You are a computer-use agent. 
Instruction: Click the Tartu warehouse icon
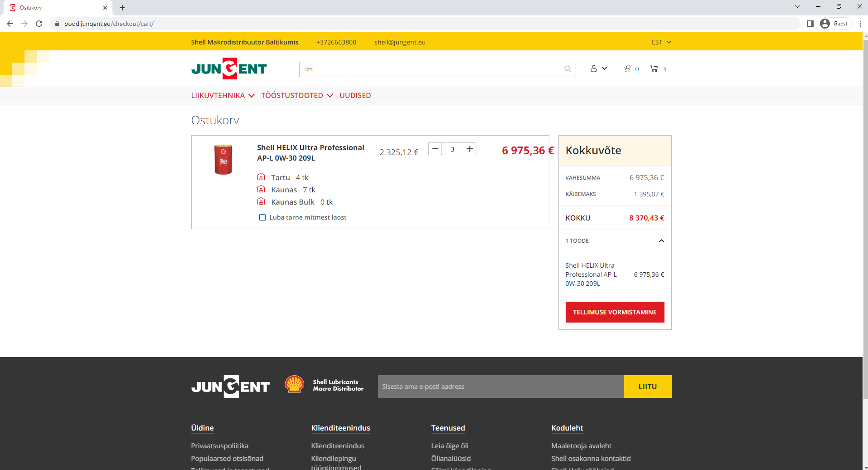261,177
